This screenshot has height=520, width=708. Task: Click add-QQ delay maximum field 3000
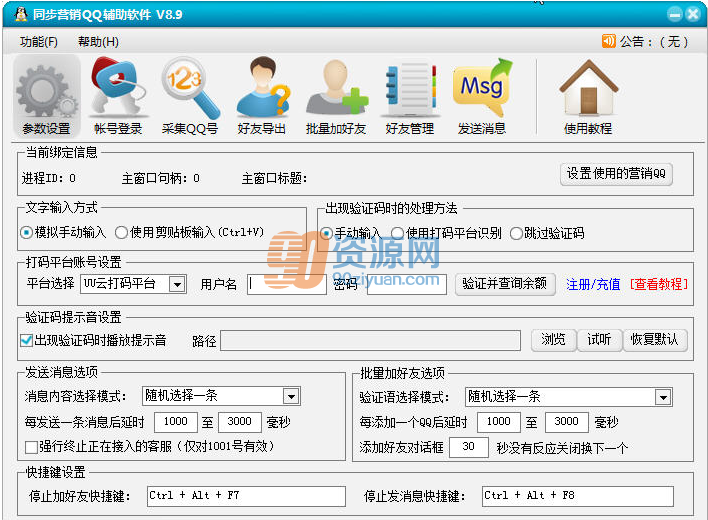(567, 422)
